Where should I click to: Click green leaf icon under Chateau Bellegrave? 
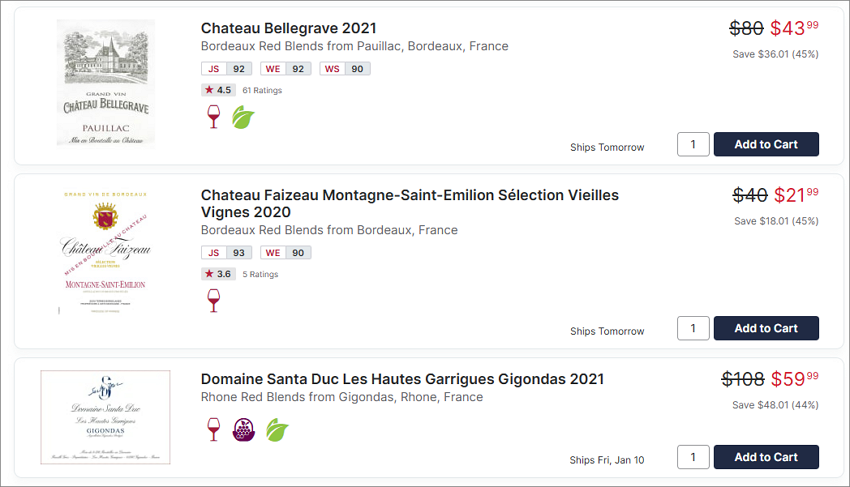click(243, 117)
